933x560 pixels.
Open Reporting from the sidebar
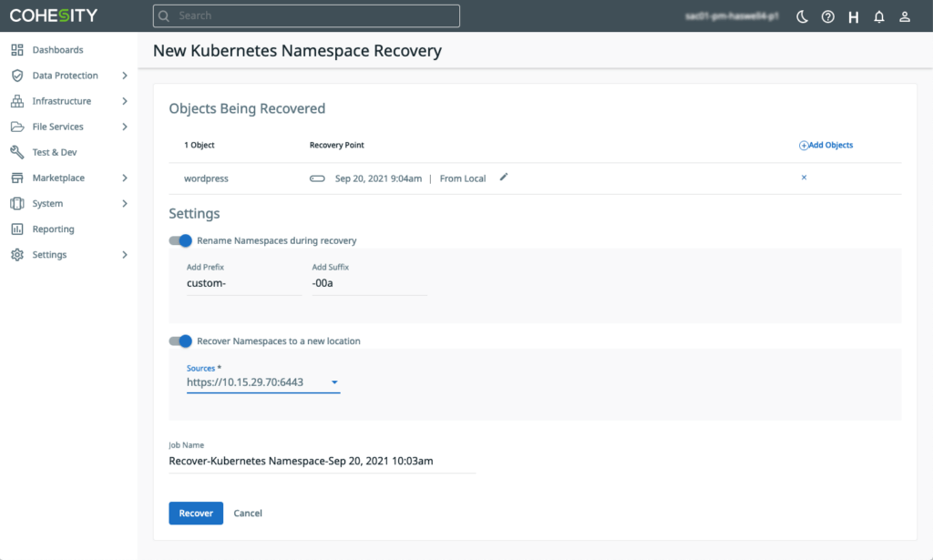[x=53, y=229]
